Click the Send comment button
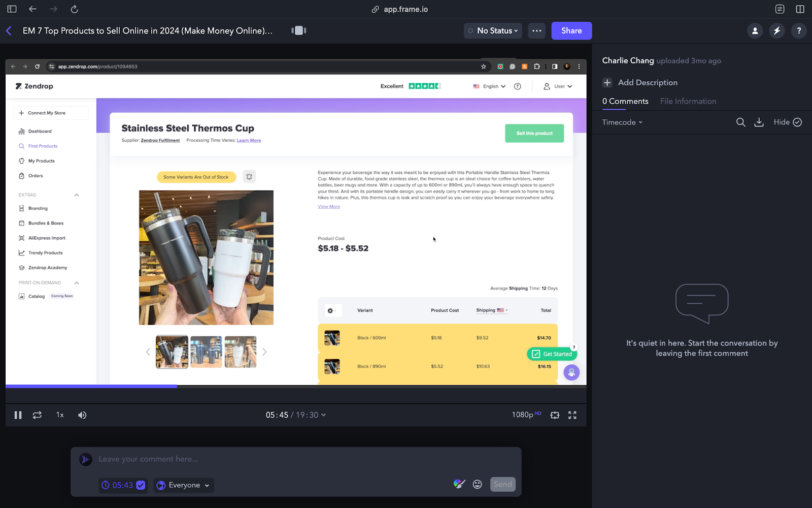Viewport: 812px width, 508px height. [503, 484]
